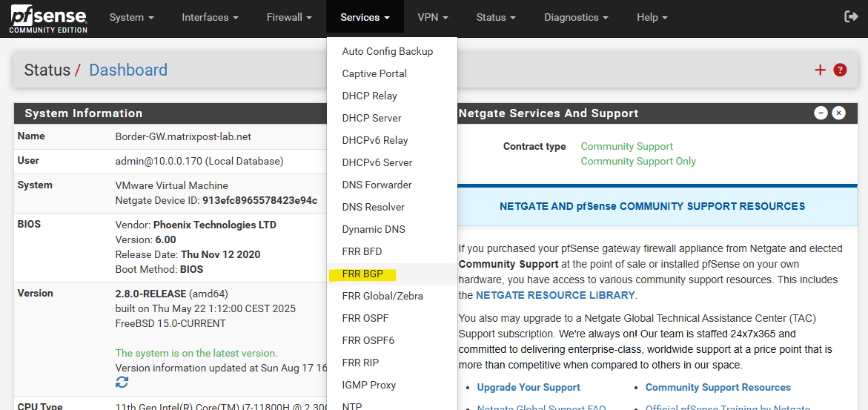Click the logout icon in top bar

coord(850,17)
